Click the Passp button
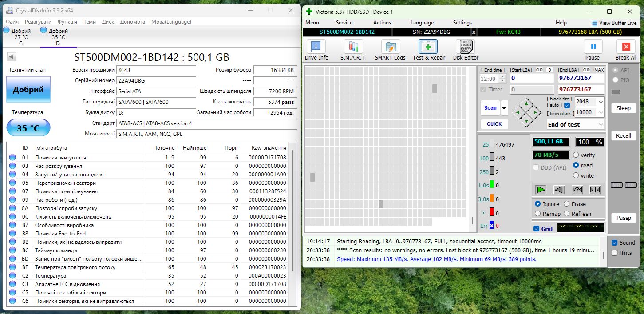This screenshot has width=644, height=314. 624,218
